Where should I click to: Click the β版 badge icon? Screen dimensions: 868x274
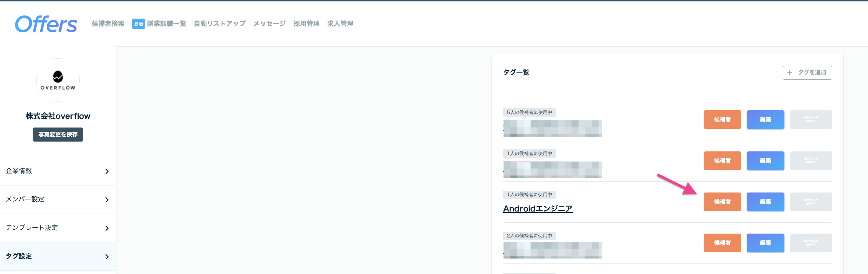tap(138, 24)
